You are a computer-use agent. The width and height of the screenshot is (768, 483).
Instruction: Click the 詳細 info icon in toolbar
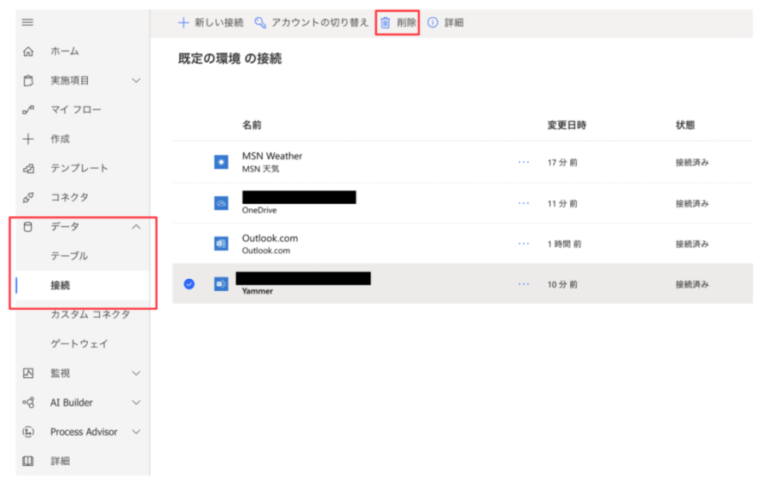(433, 23)
